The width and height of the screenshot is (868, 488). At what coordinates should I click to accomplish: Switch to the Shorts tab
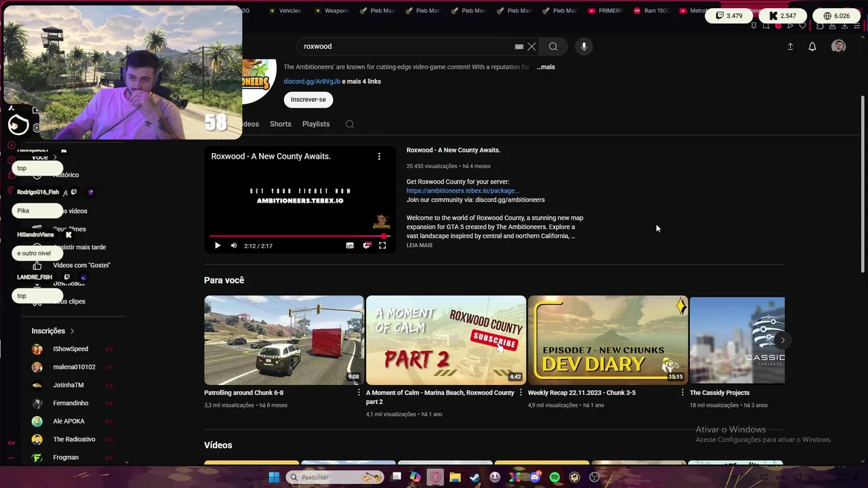click(281, 124)
